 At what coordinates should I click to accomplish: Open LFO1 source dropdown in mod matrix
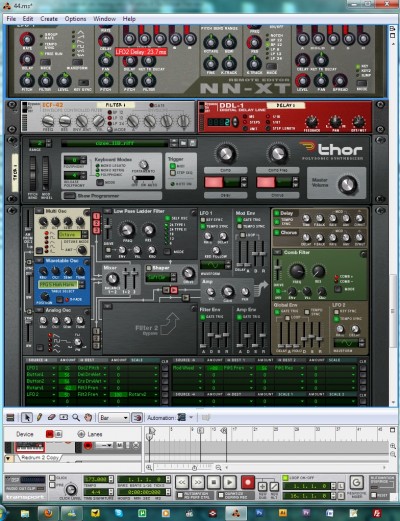(x=40, y=368)
